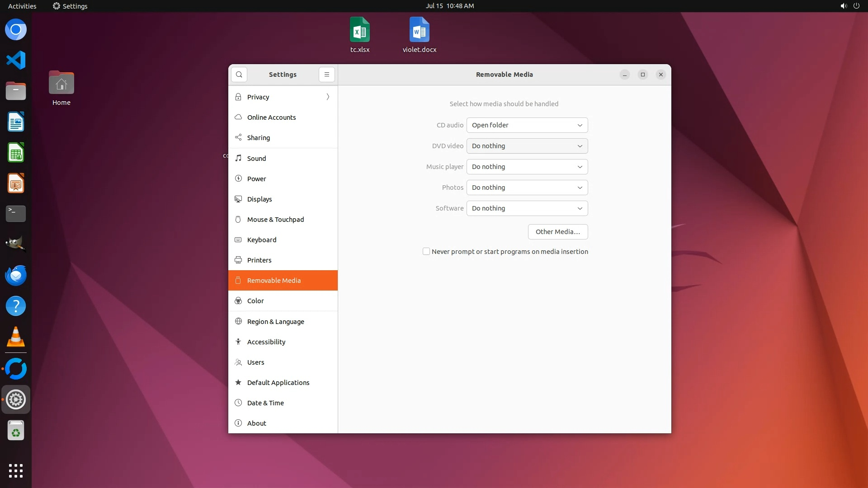
Task: Open the Settings hamburger menu
Action: pos(326,75)
